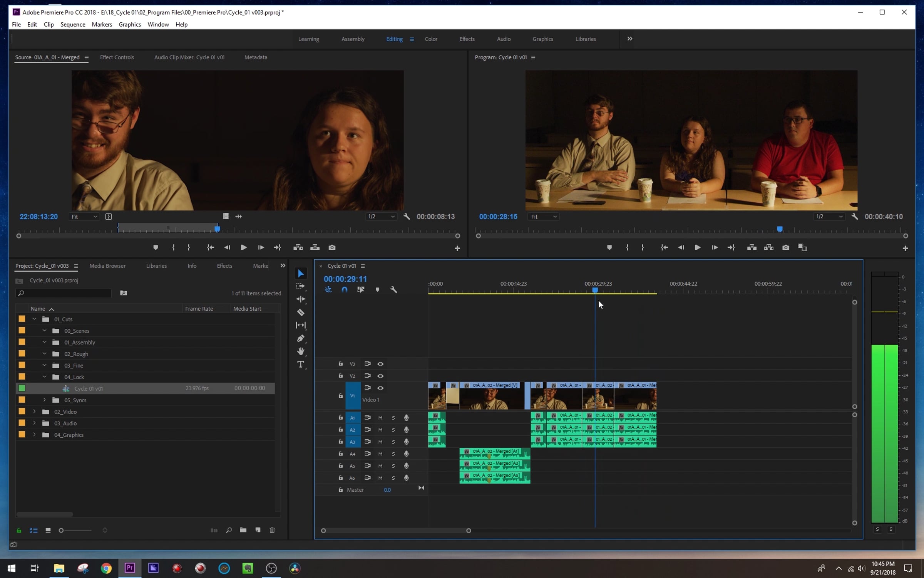Expand the 02_Video bin

point(34,412)
